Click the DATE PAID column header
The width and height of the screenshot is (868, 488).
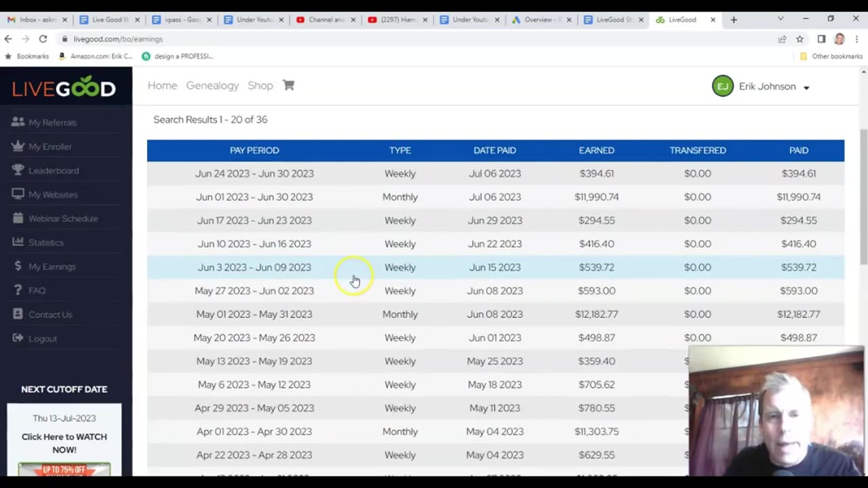tap(494, 150)
